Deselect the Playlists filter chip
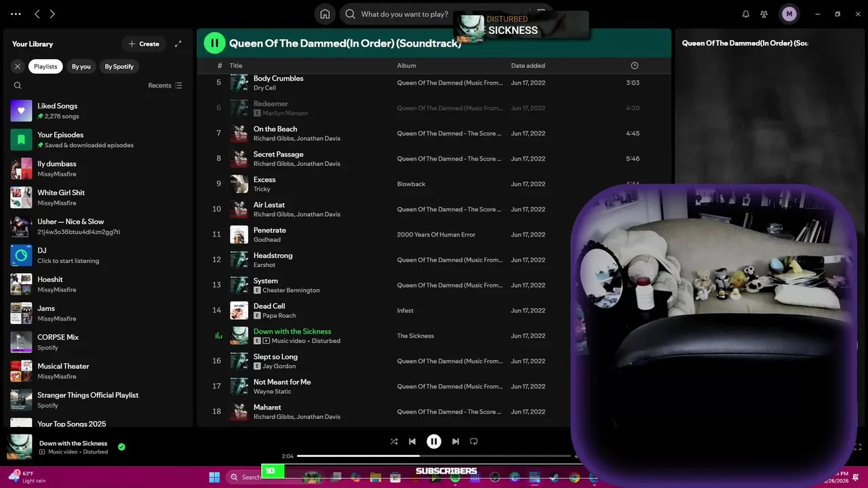This screenshot has height=488, width=868. 45,66
